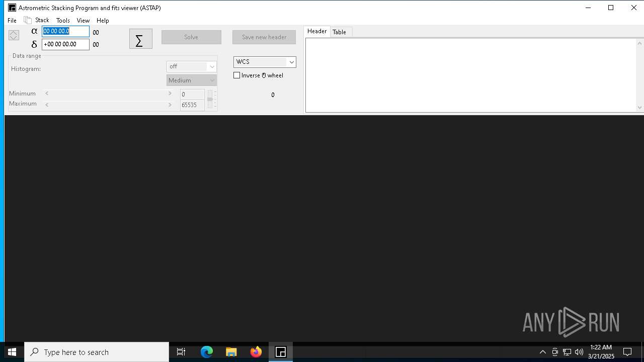Viewport: 644px width, 362px height.
Task: Click the ASTAP taskbar icon
Action: (281, 352)
